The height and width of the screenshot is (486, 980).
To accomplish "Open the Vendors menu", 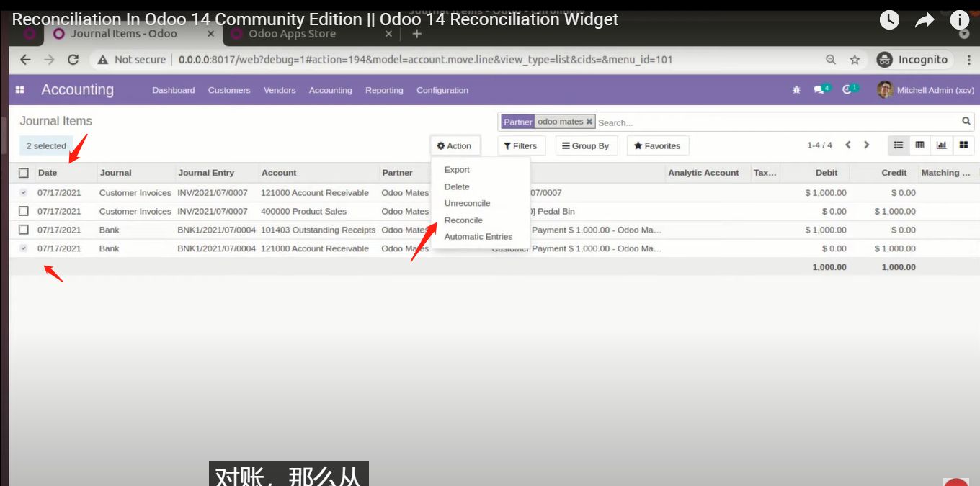I will click(280, 90).
